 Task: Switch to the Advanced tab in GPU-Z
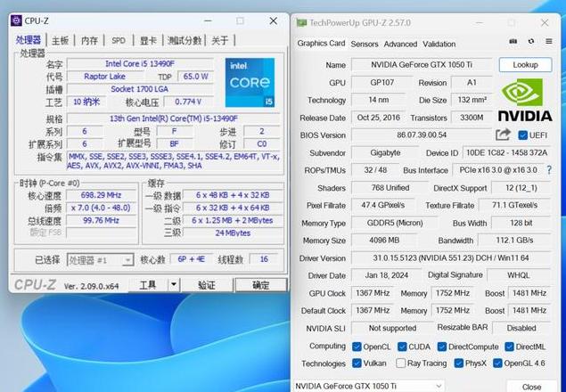pyautogui.click(x=400, y=44)
